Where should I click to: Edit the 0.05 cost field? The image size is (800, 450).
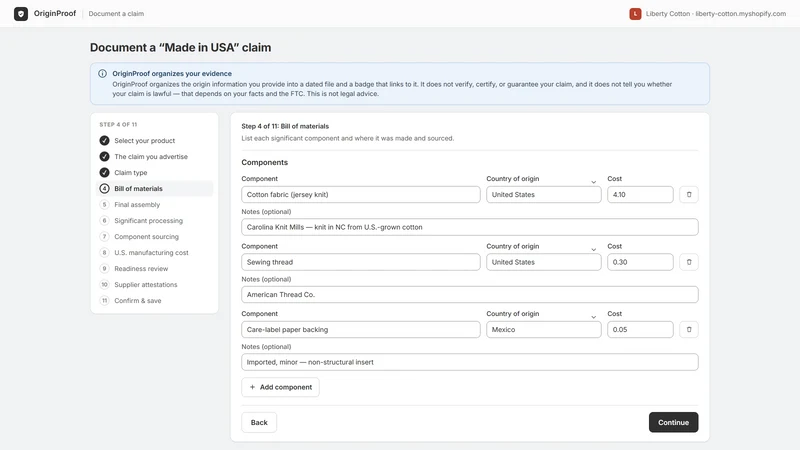pos(640,330)
